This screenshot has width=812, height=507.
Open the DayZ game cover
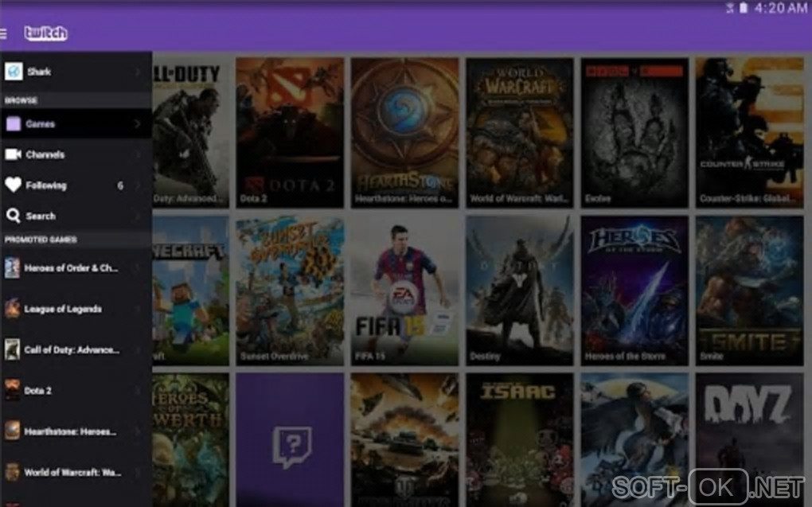pos(750,440)
